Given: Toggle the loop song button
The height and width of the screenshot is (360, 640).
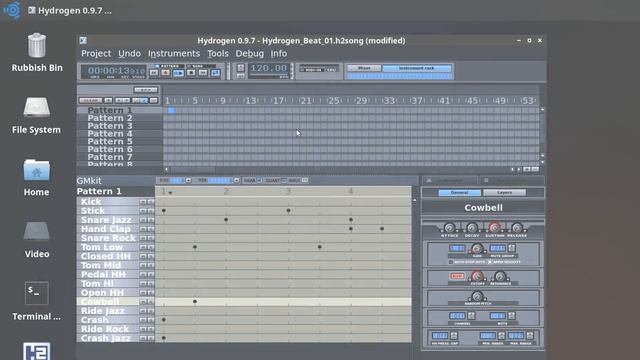Looking at the screenshot, I should [216, 73].
